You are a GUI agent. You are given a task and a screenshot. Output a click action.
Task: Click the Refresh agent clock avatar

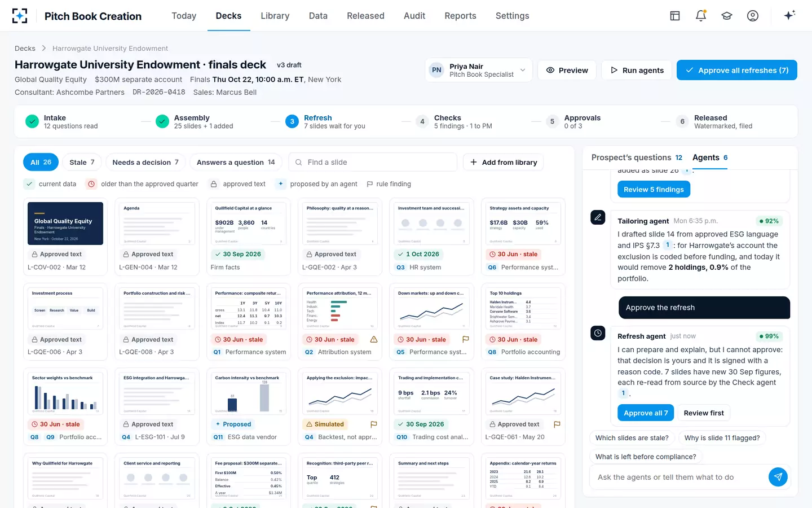[x=598, y=333]
